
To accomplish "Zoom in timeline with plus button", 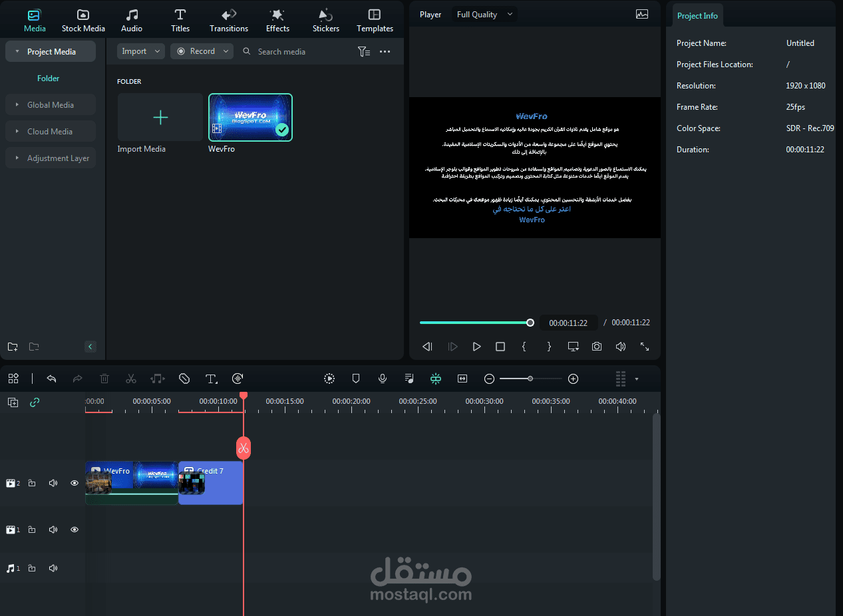I will coord(574,379).
